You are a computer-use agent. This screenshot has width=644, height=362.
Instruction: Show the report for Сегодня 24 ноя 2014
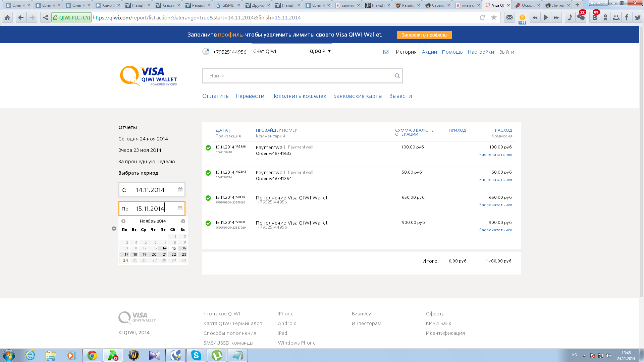point(143,139)
